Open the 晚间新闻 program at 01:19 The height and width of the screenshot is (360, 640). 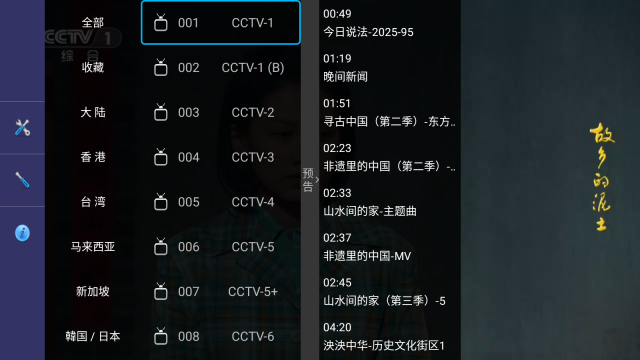(390, 68)
